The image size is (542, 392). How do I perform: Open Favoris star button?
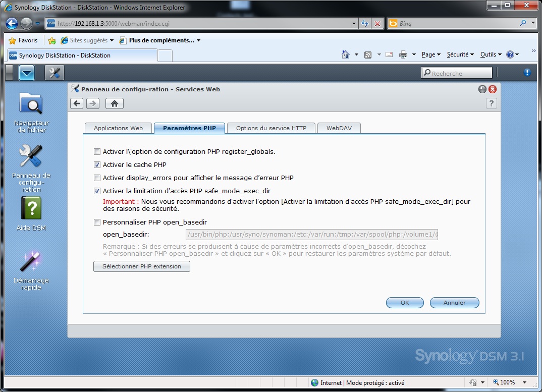pyautogui.click(x=13, y=40)
